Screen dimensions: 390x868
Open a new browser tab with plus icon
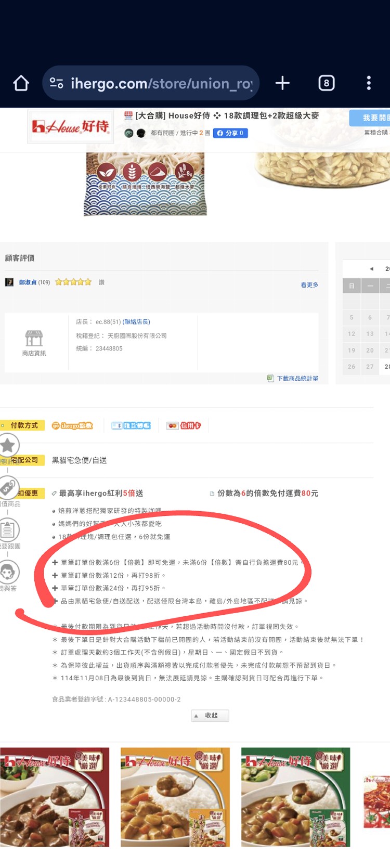pos(282,83)
